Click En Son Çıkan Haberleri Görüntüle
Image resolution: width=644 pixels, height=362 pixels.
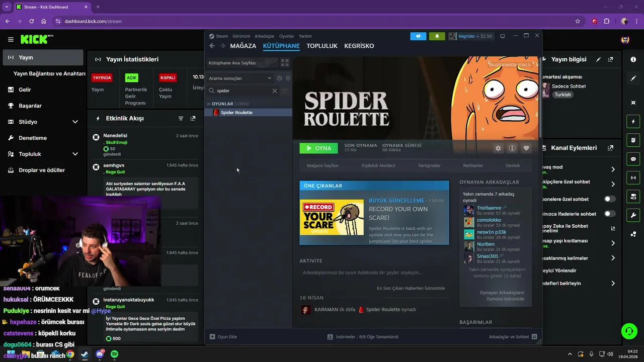pyautogui.click(x=411, y=288)
